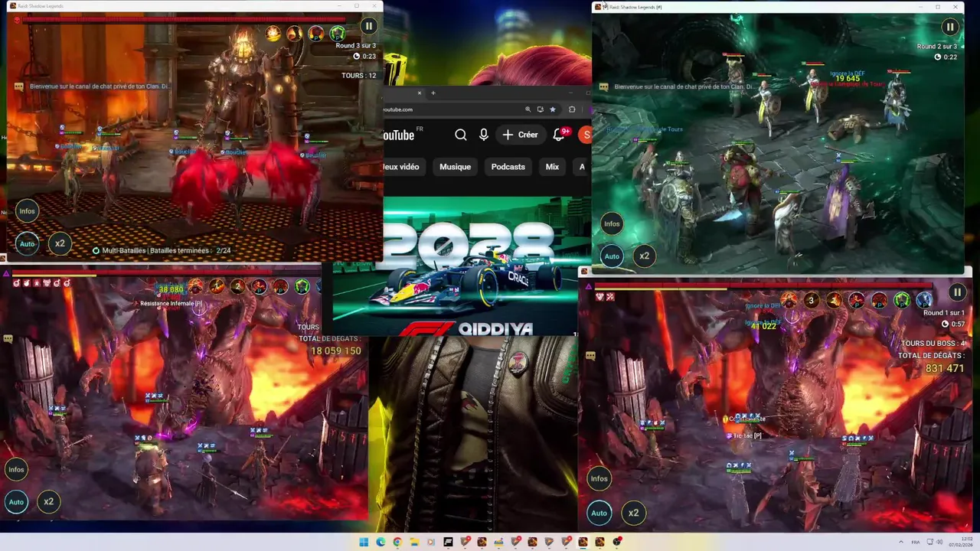Click the Créer button on YouTube
Image resolution: width=980 pixels, height=551 pixels.
pyautogui.click(x=520, y=135)
